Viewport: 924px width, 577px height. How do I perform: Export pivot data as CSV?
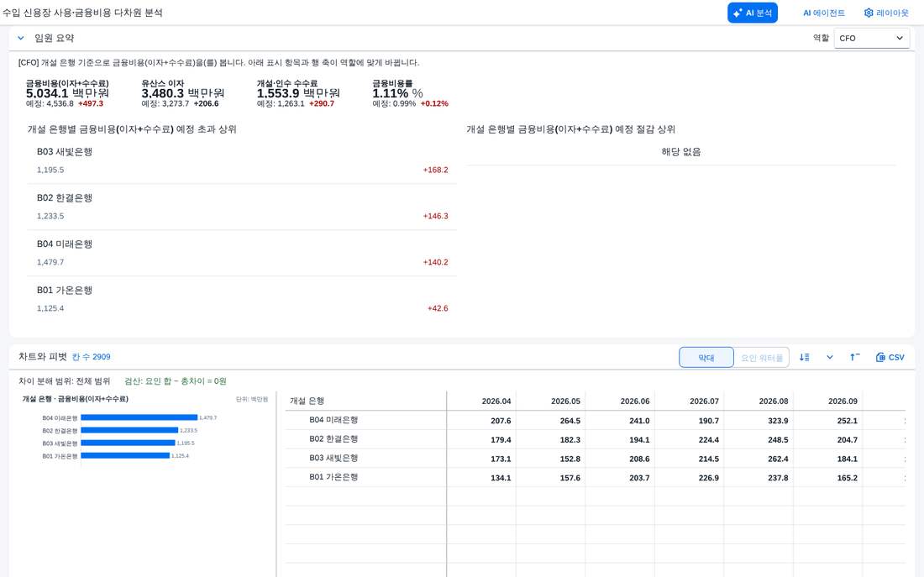tap(890, 357)
